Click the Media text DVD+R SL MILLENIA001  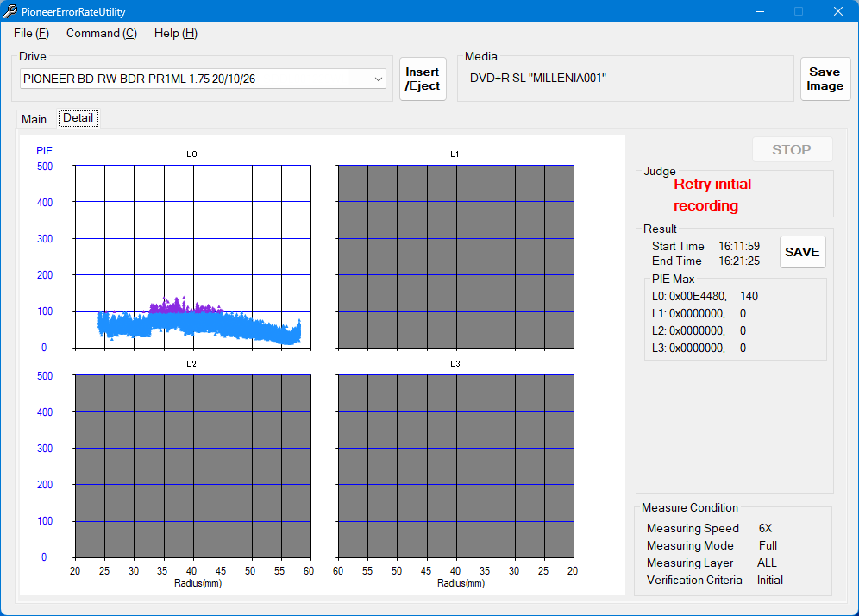pyautogui.click(x=538, y=79)
